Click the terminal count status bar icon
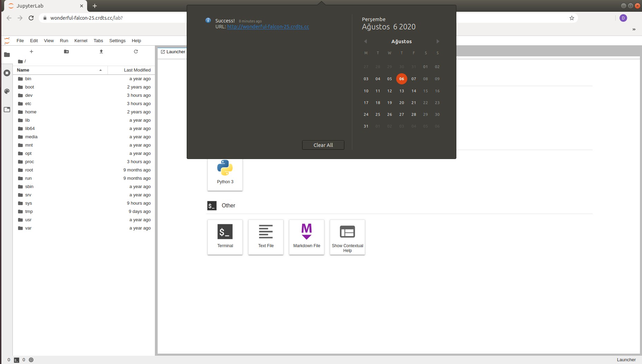Screen dimensions: 642x364 pos(17,360)
